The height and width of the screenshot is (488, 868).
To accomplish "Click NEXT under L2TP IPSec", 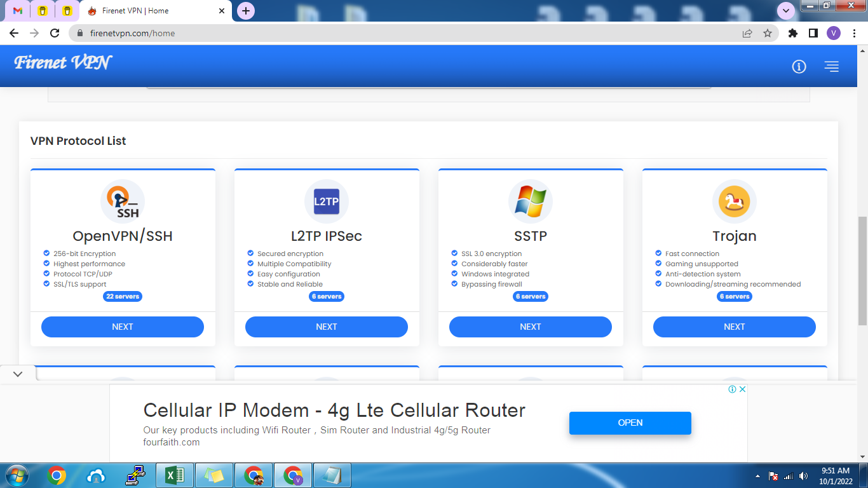I will (327, 327).
